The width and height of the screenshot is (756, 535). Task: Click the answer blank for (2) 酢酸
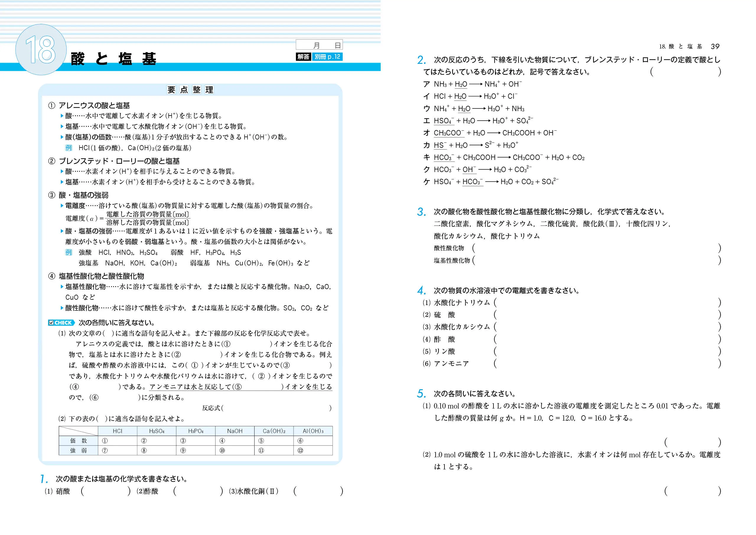tap(198, 491)
